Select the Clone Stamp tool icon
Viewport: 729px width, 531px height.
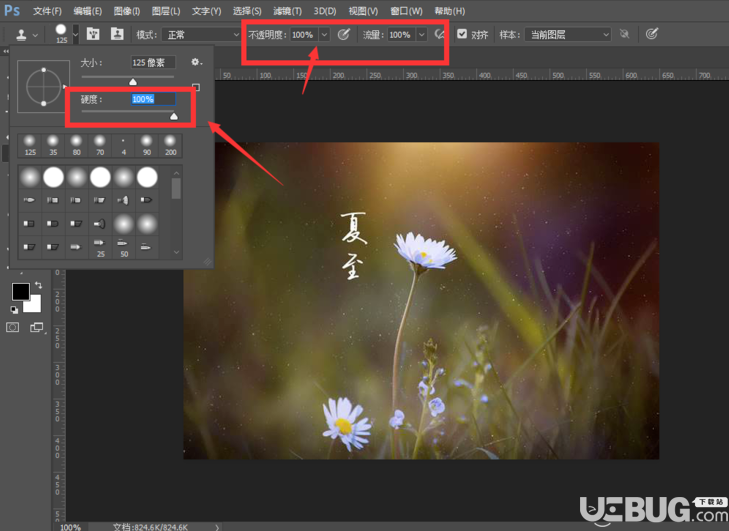(21, 34)
